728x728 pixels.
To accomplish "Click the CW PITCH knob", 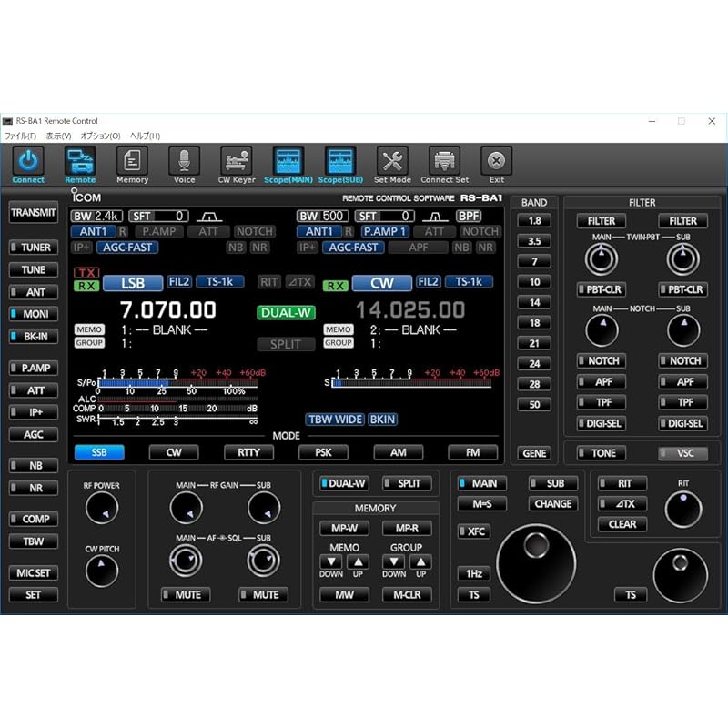I will (102, 571).
